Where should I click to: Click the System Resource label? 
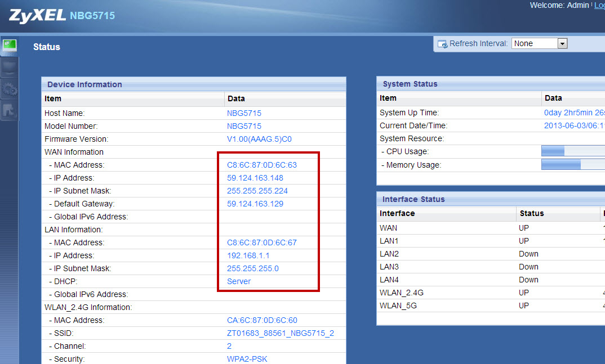tap(412, 138)
